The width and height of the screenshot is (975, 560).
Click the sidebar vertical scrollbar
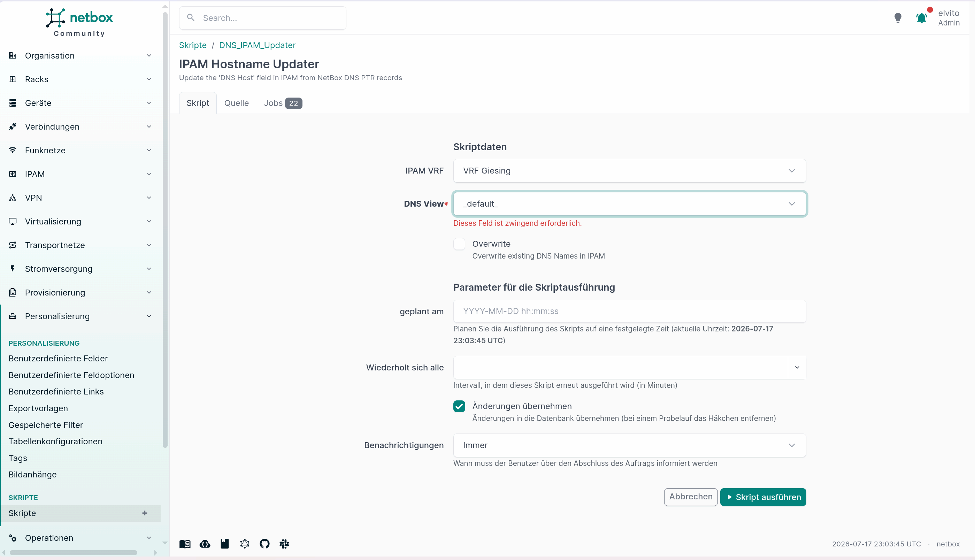[x=165, y=230]
